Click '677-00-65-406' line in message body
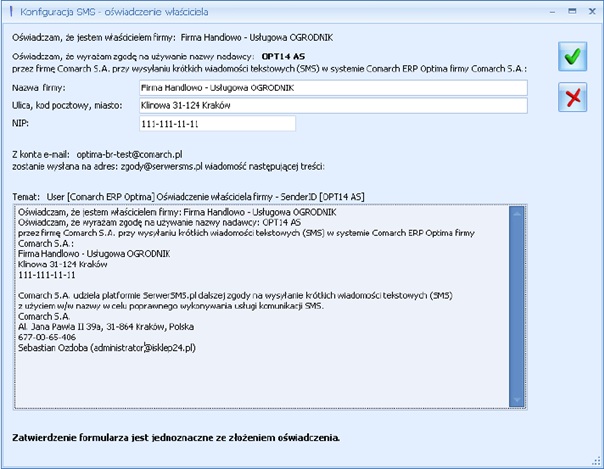This screenshot has width=604, height=469. 47,337
